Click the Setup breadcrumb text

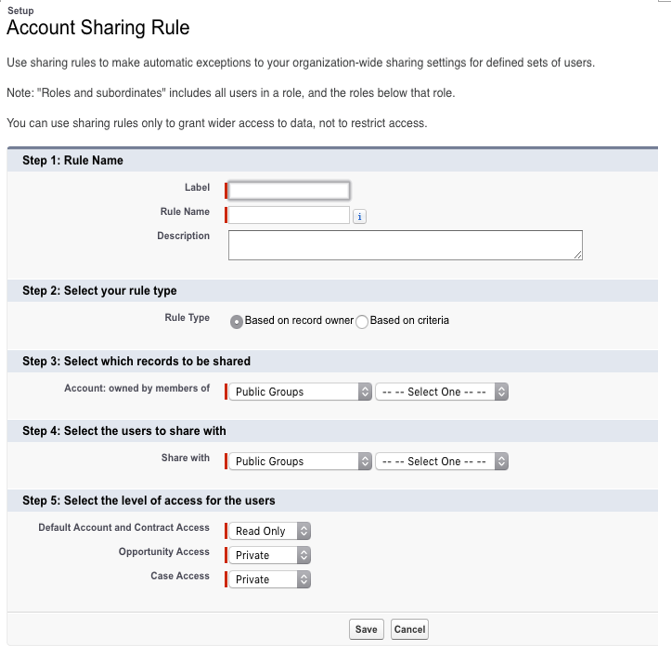pyautogui.click(x=21, y=11)
